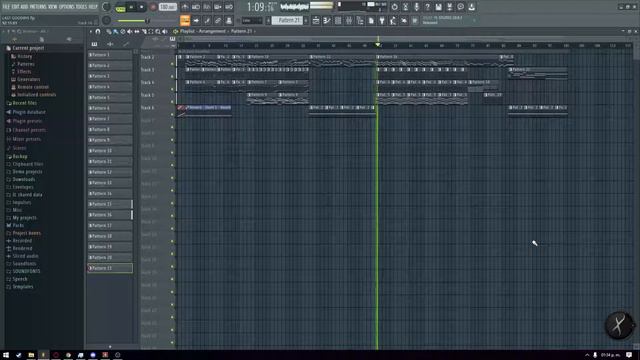
Task: Mute Track 6 with its green dot
Action: pos(172,114)
